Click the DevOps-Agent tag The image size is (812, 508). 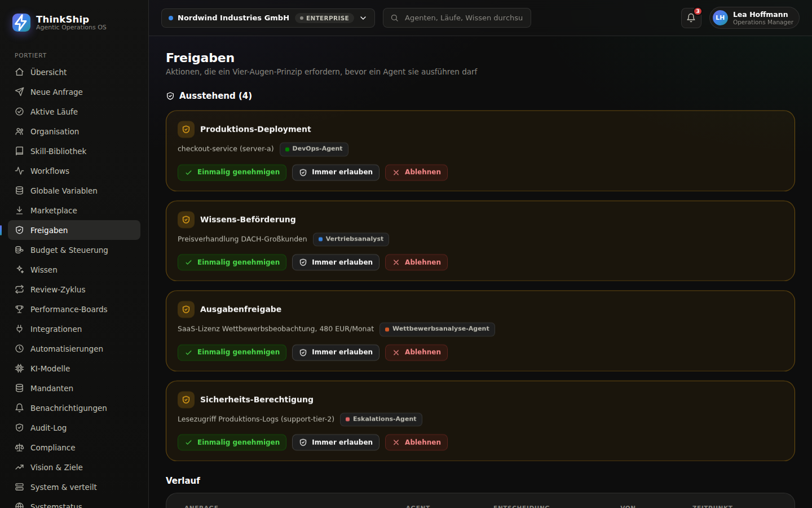(x=314, y=149)
